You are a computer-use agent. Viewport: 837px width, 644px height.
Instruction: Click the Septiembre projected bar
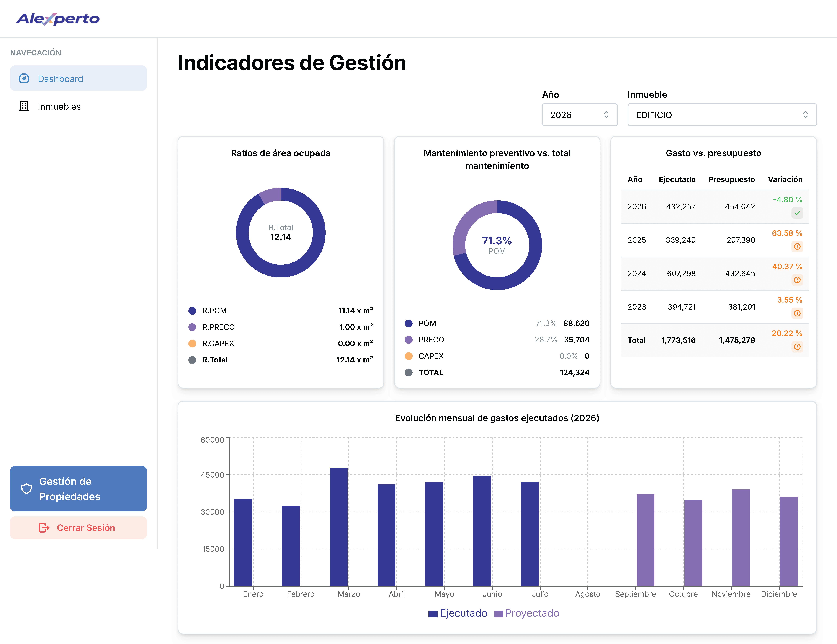point(645,540)
